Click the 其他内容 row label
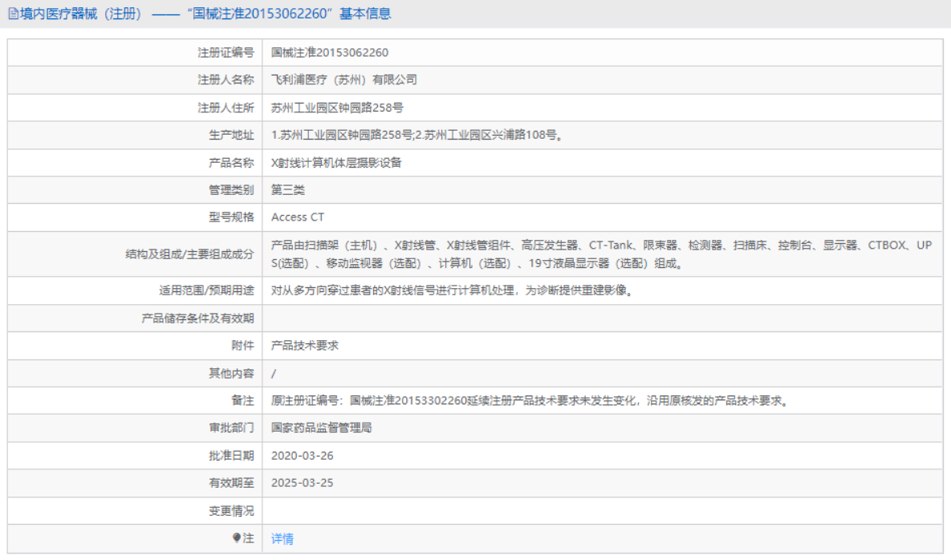 pos(231,373)
